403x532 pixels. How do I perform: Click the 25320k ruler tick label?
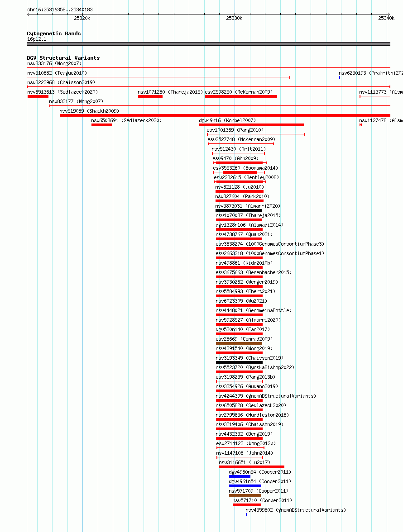[82, 18]
